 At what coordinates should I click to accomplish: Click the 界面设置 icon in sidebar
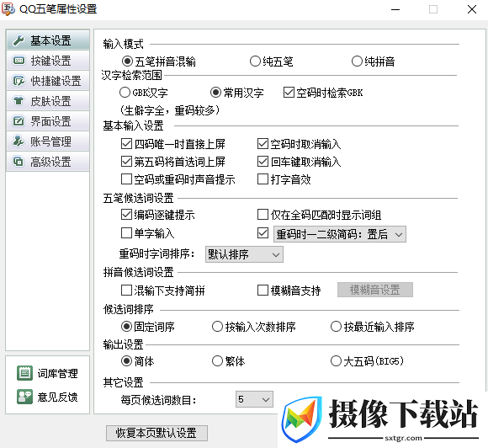(19, 121)
